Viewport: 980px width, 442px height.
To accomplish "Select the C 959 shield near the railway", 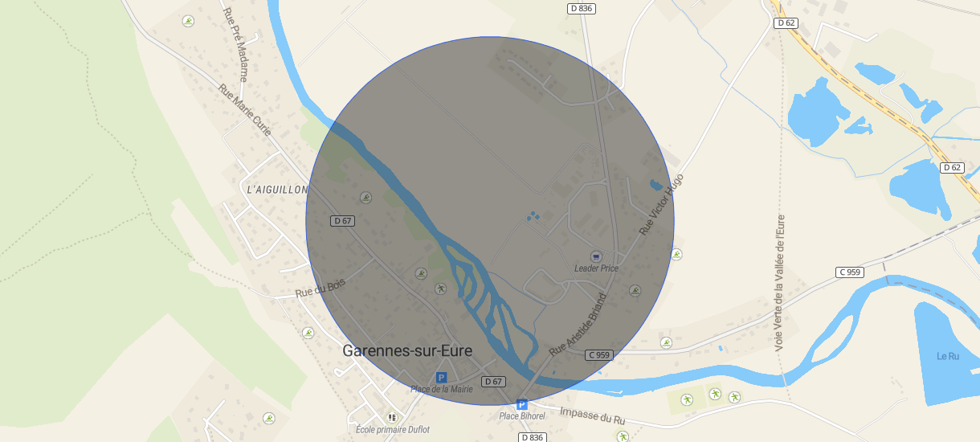I will tap(849, 272).
